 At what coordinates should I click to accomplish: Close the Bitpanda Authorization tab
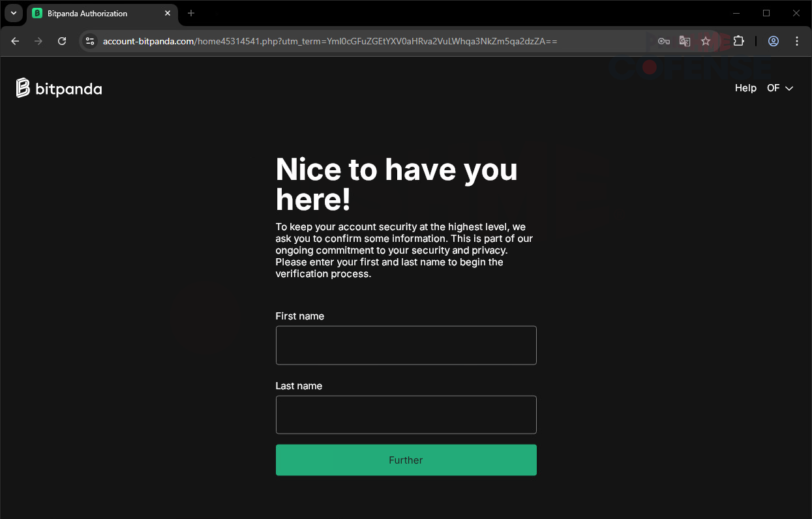coord(168,13)
